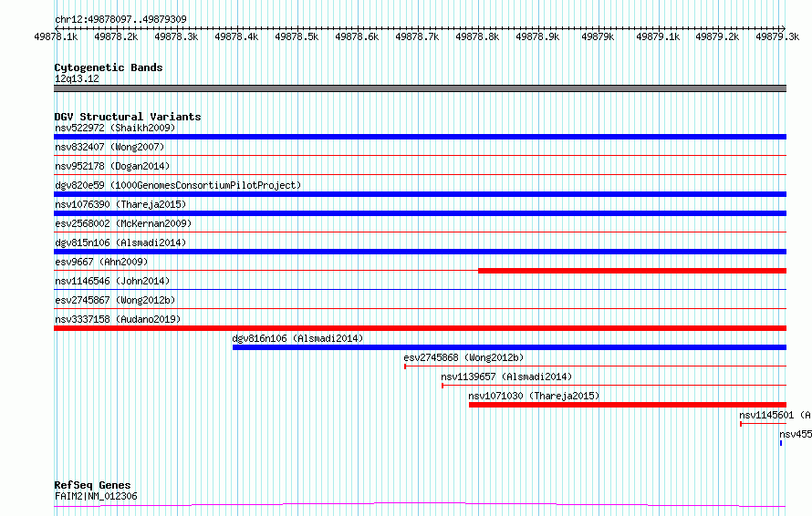Click the 49878.5k ruler tick label
This screenshot has width=812, height=516.
(x=297, y=36)
